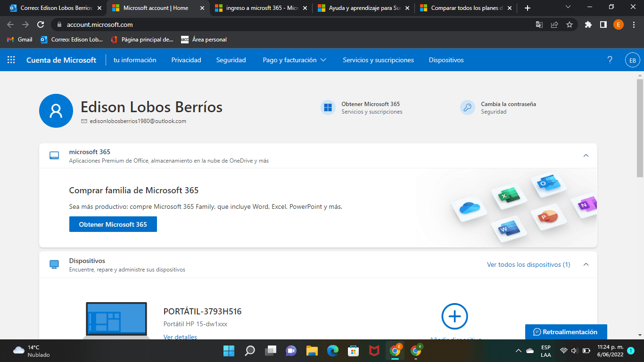Click the key icon for password change
Image resolution: width=644 pixels, height=362 pixels.
click(468, 107)
